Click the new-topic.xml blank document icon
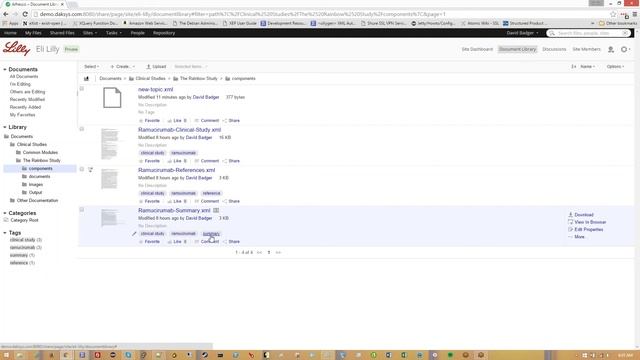 click(x=112, y=98)
